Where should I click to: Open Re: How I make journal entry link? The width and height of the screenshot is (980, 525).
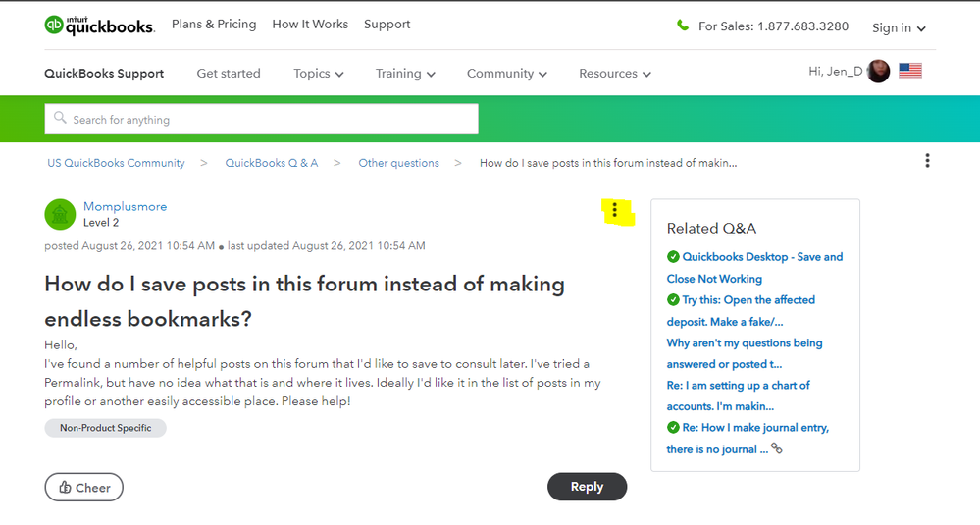748,438
